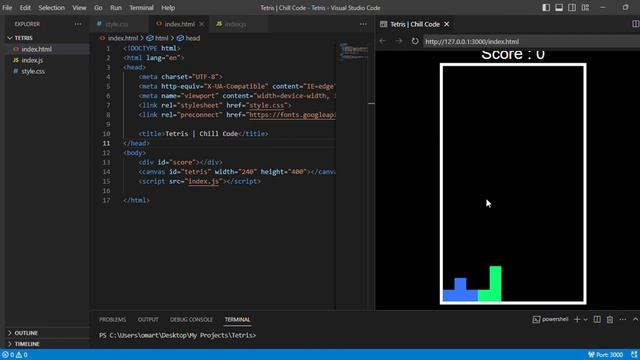The image size is (640, 360).
Task: Open the Go menu
Action: 98,8
